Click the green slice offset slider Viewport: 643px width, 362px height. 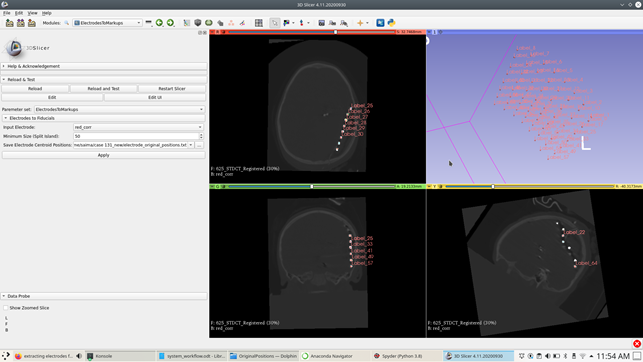coord(312,186)
